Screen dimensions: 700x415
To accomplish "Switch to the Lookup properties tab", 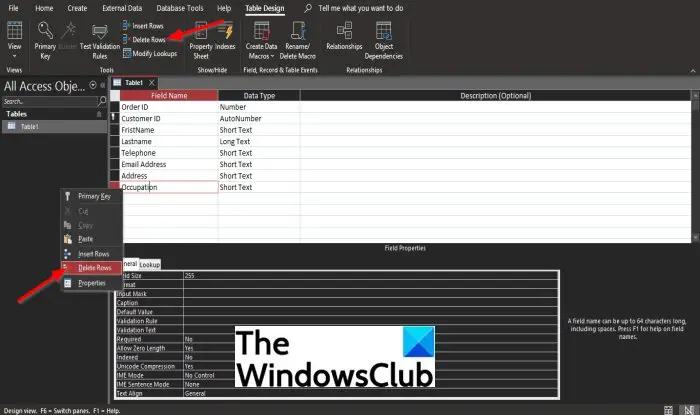I will (x=150, y=265).
